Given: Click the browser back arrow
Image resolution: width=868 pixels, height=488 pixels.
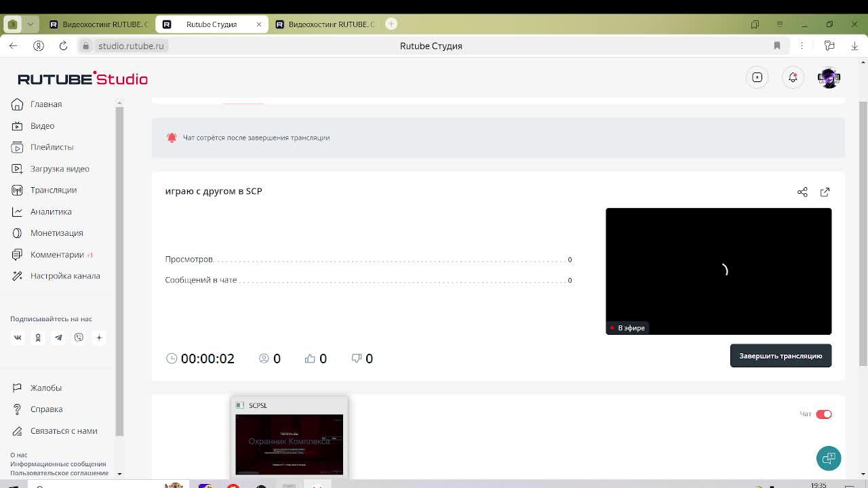Looking at the screenshot, I should [x=14, y=46].
